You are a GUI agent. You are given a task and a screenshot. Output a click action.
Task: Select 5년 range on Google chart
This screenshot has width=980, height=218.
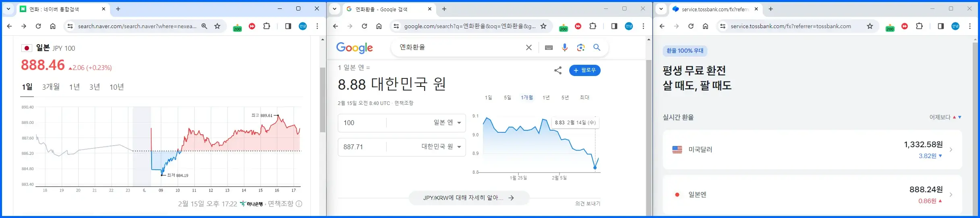click(x=565, y=98)
